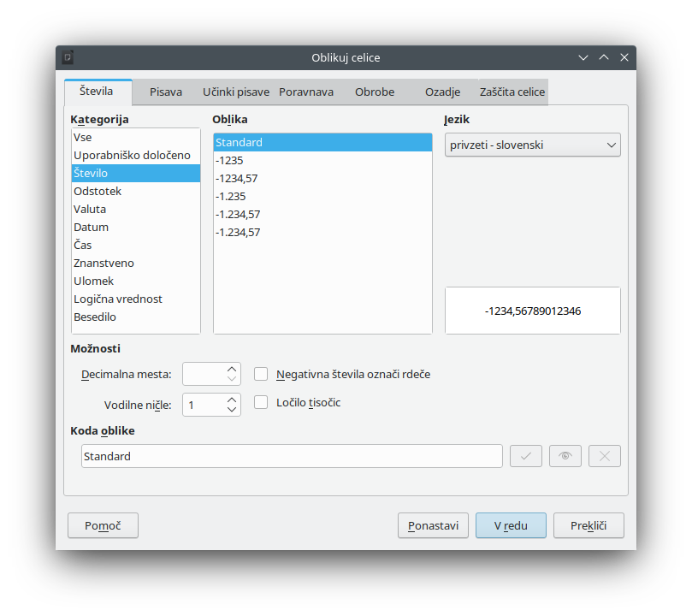Go to the Obrobe tab
692x616 pixels.
coord(375,92)
